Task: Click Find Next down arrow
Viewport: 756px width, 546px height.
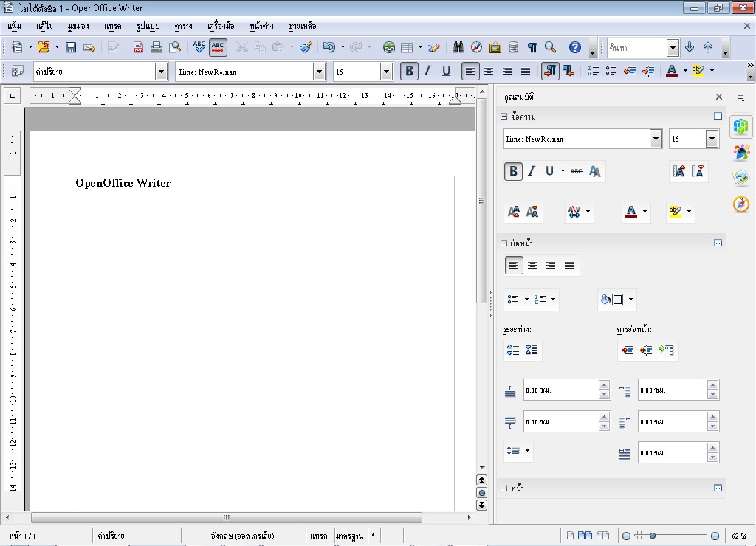Action: (690, 47)
